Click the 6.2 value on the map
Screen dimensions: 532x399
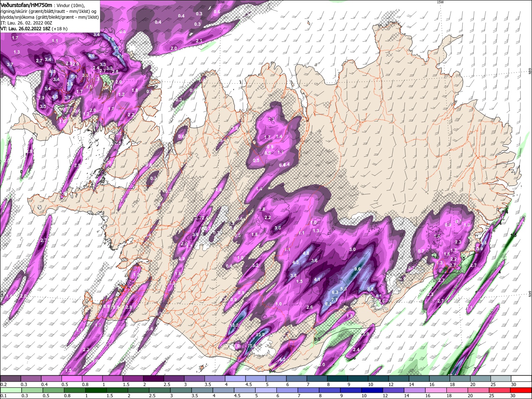tap(328, 304)
